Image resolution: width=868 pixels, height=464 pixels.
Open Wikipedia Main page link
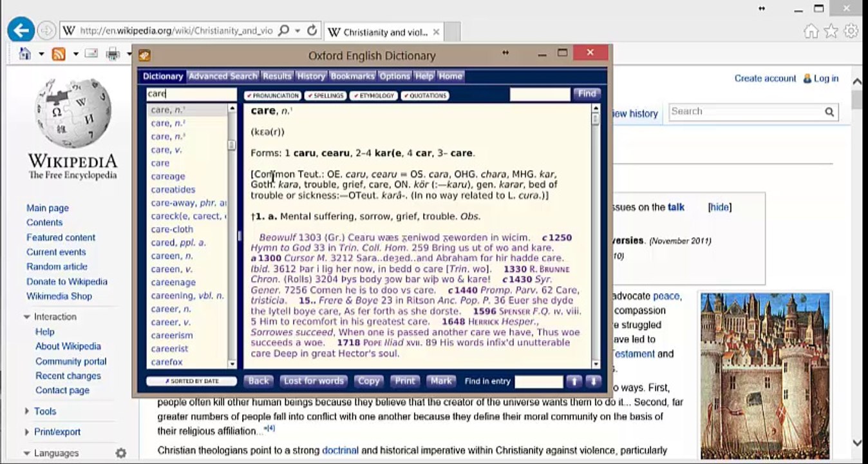(x=48, y=208)
